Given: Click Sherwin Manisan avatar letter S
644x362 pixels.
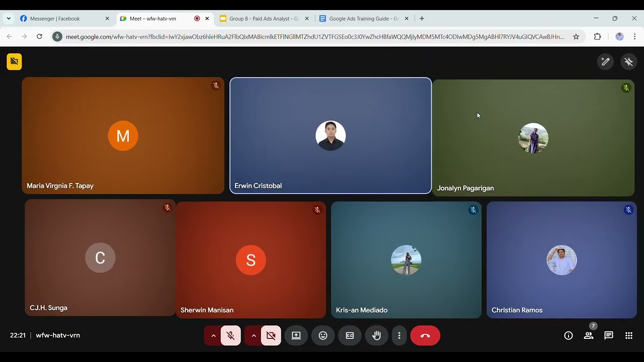Looking at the screenshot, I should (251, 260).
